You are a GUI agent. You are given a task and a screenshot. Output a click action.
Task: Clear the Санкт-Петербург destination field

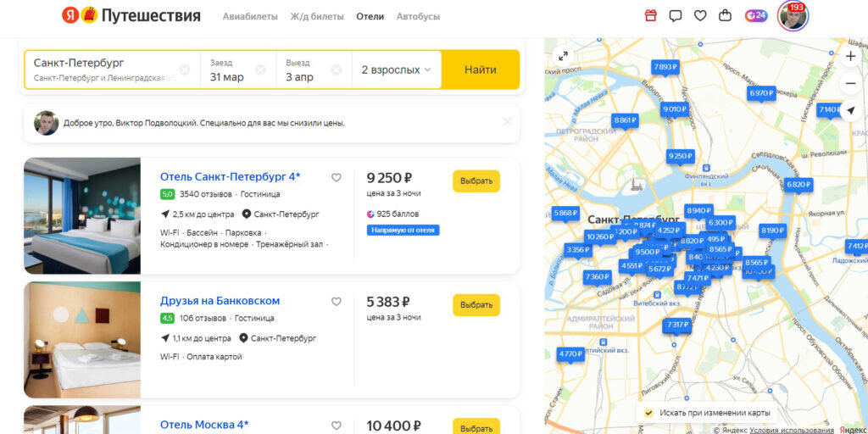[184, 70]
